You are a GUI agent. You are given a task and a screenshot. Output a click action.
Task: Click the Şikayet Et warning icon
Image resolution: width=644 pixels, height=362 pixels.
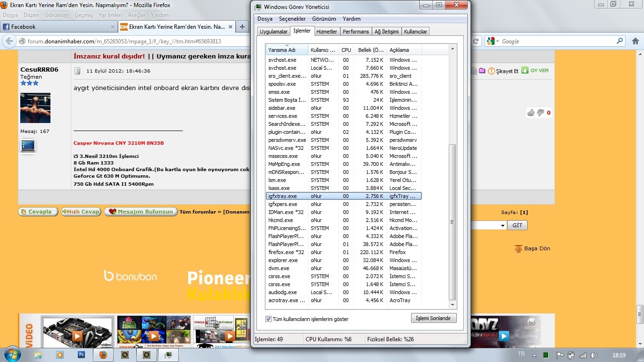[x=491, y=71]
